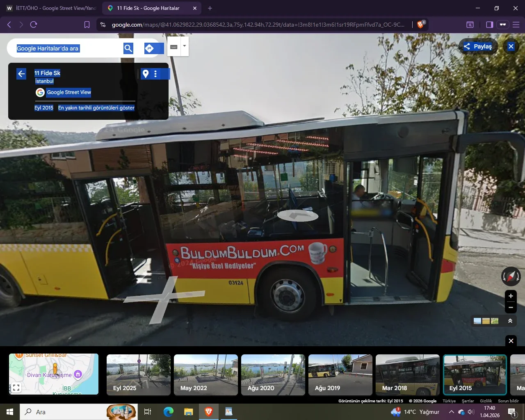Screen dimensions: 525x420
Task: Open the keyboard input tools dropdown arrow
Action: 185,46
